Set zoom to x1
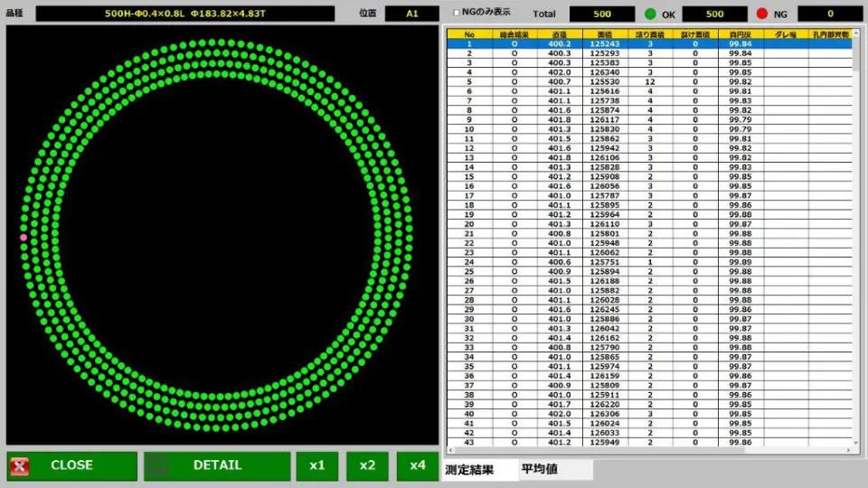The image size is (868, 488). (317, 466)
